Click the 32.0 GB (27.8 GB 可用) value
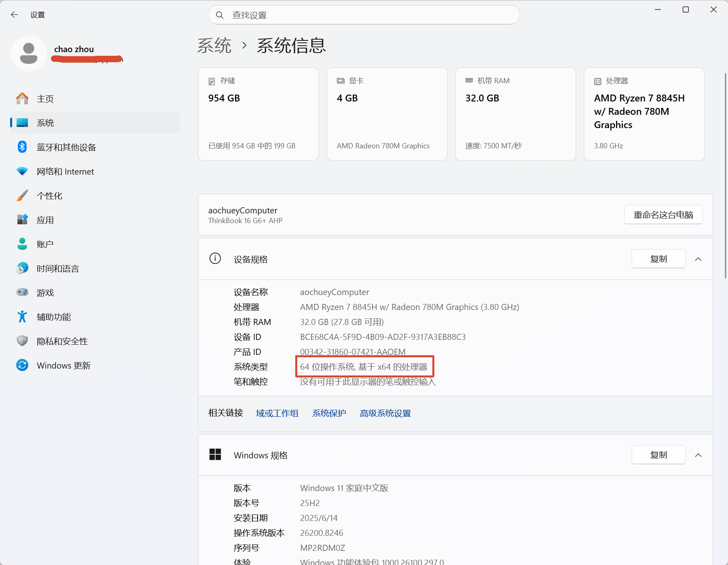The height and width of the screenshot is (565, 728). pos(342,322)
